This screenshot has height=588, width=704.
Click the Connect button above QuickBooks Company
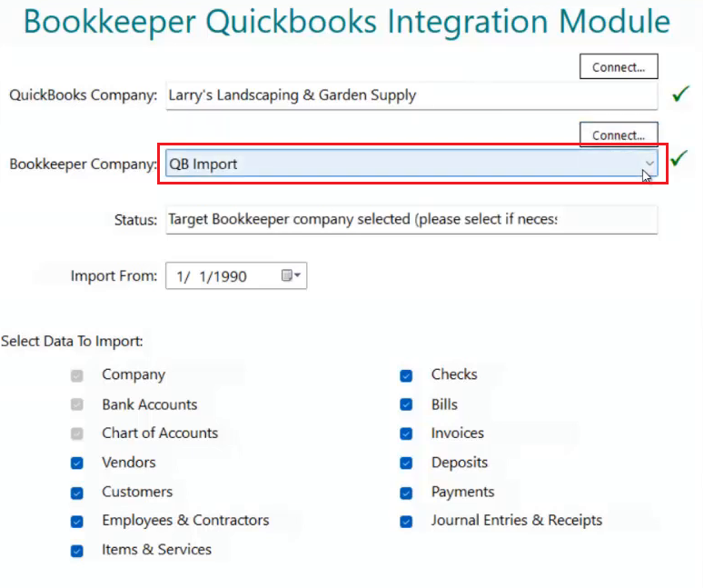pyautogui.click(x=619, y=66)
